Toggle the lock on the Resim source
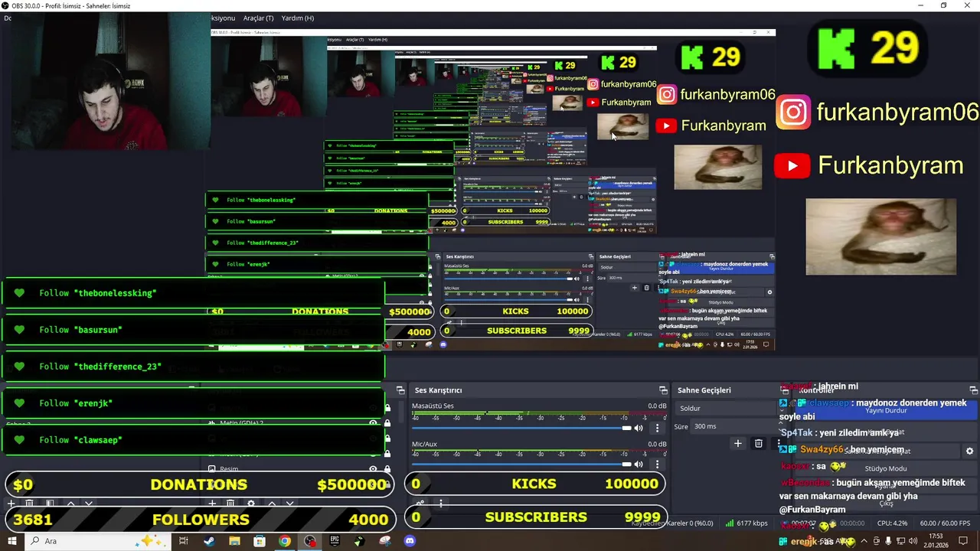The height and width of the screenshot is (551, 980). [x=387, y=469]
